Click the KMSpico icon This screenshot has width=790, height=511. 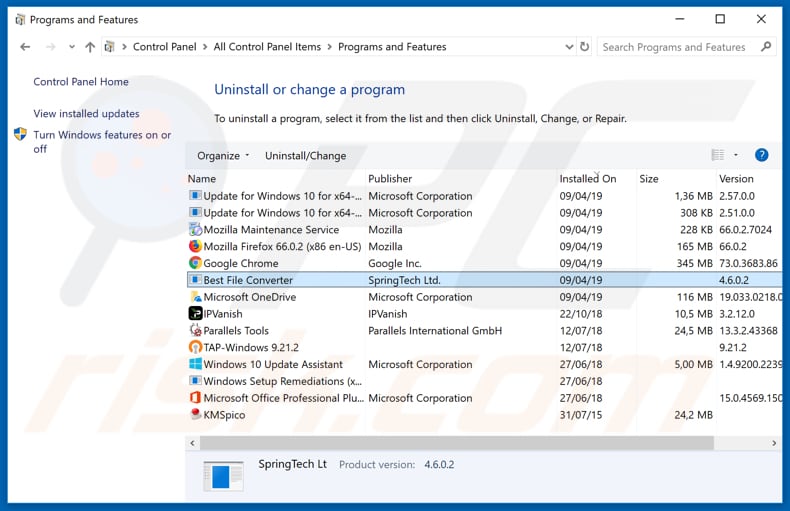click(x=195, y=414)
